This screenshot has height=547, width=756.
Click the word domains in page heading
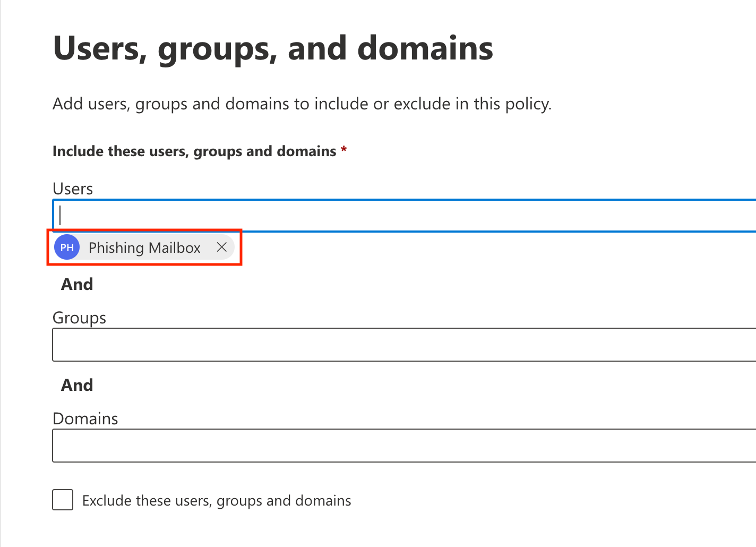pyautogui.click(x=425, y=48)
